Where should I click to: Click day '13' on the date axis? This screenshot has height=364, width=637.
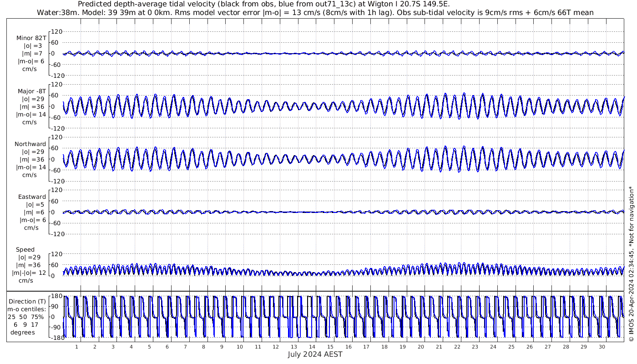pyautogui.click(x=294, y=347)
